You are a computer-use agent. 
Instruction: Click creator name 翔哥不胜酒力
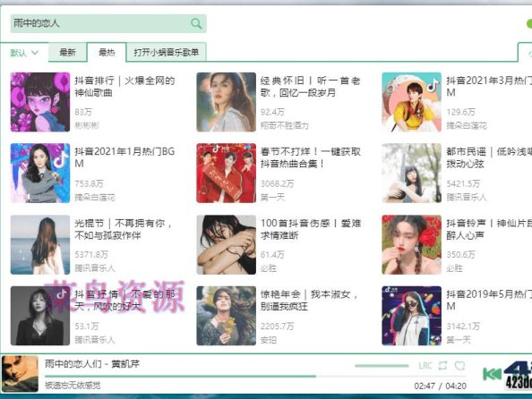click(x=285, y=126)
